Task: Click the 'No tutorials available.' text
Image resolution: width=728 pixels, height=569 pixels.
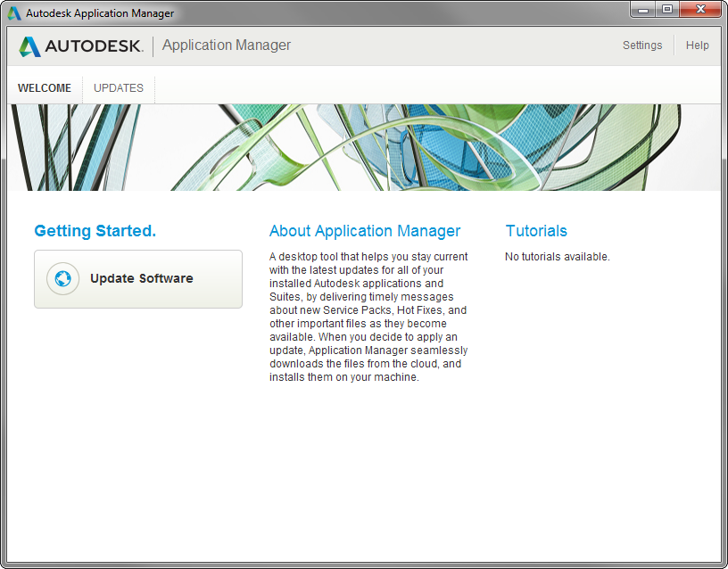Action: [557, 257]
